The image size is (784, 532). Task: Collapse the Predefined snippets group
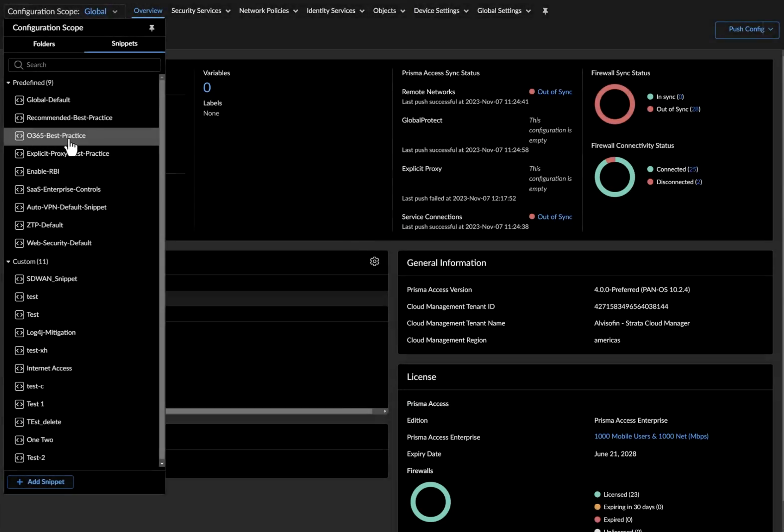click(9, 83)
